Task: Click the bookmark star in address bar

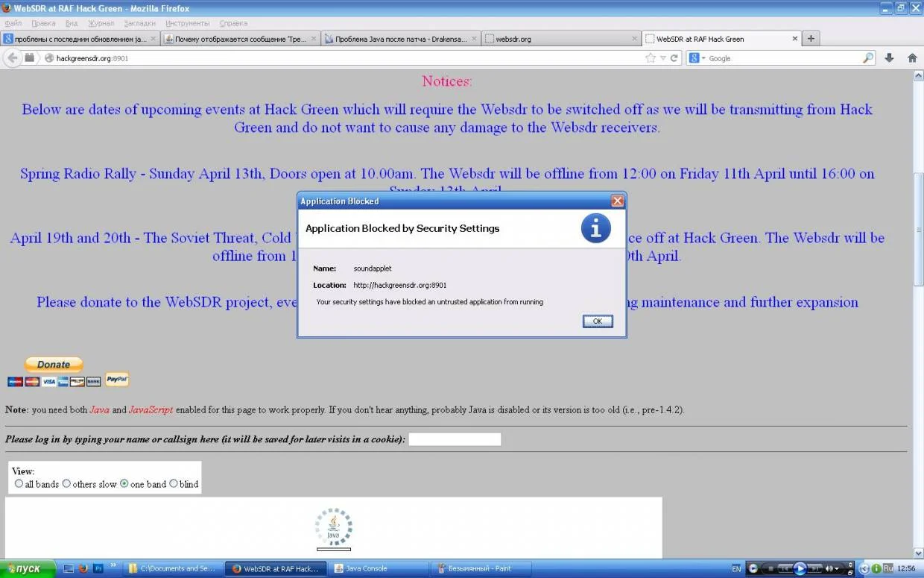Action: (x=651, y=57)
